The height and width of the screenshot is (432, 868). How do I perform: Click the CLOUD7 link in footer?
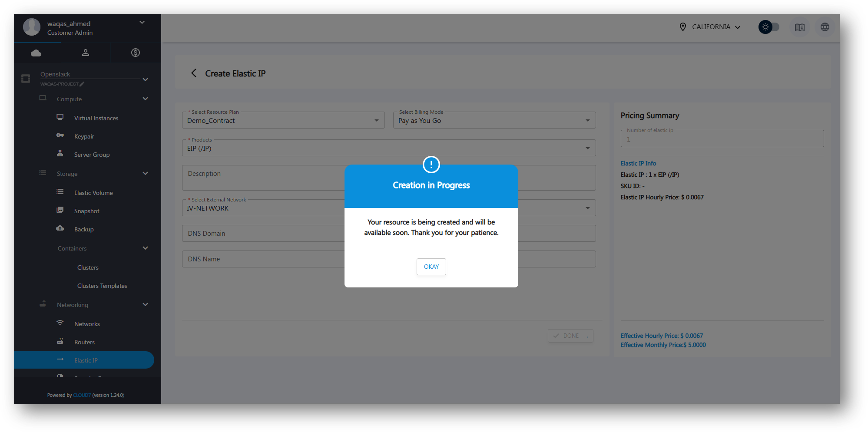click(82, 395)
